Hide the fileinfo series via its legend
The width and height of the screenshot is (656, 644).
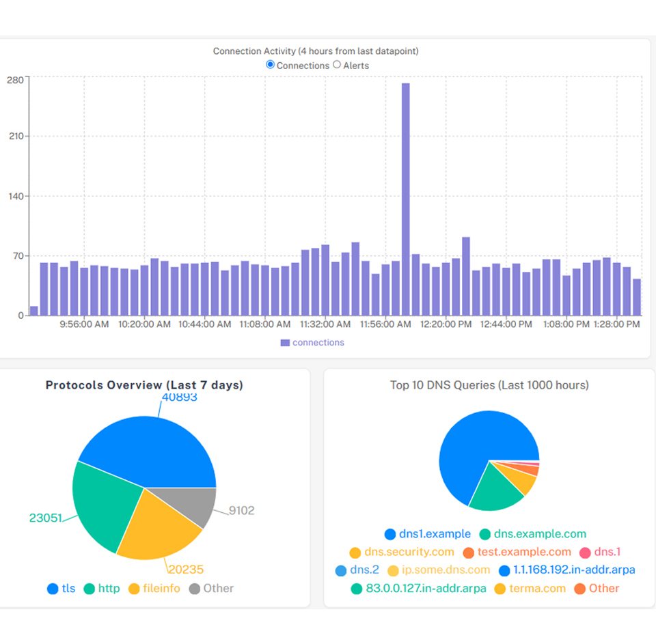click(x=154, y=589)
